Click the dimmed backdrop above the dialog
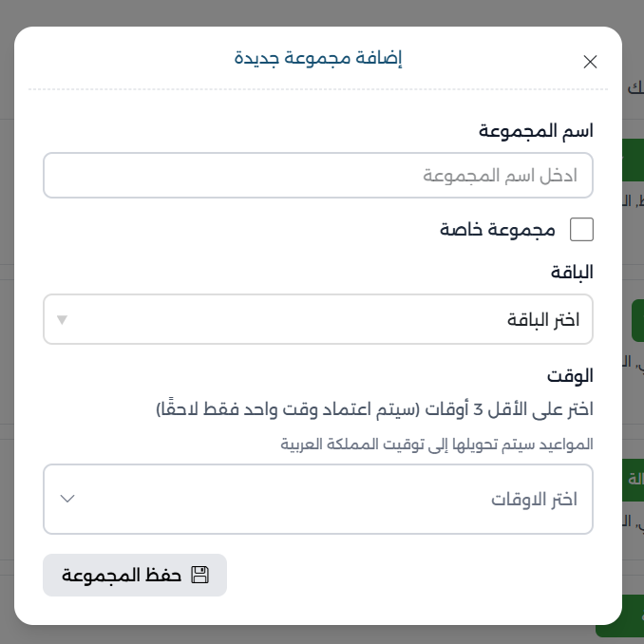The image size is (644, 644). (318, 11)
